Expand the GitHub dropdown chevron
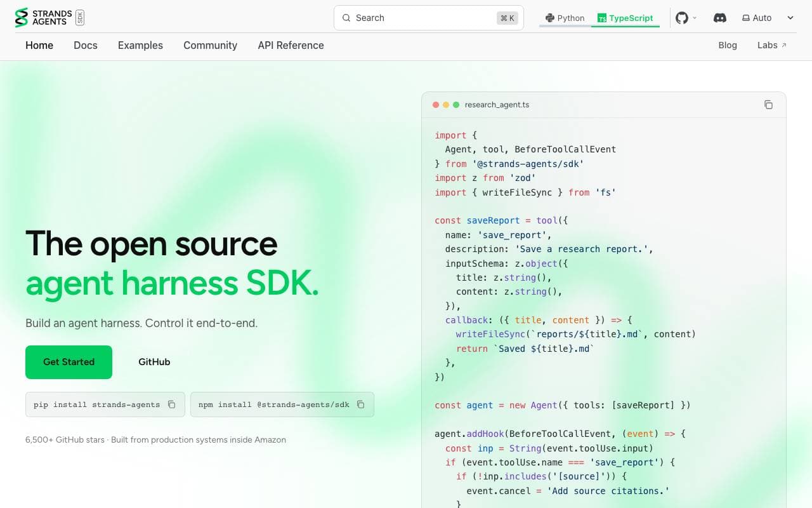 point(695,18)
